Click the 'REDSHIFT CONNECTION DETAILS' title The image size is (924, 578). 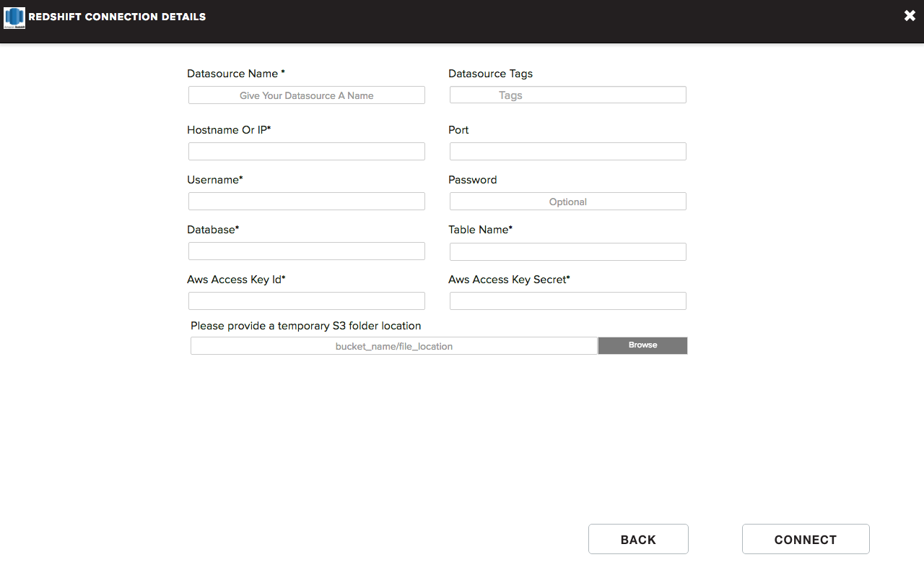pyautogui.click(x=117, y=17)
